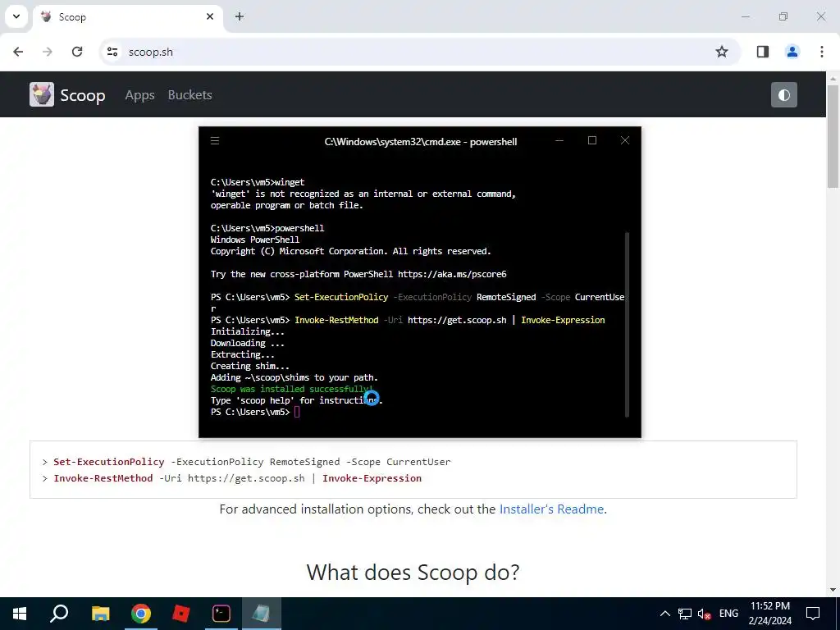The height and width of the screenshot is (630, 840).
Task: Switch to Chrome in the taskbar
Action: (141, 614)
